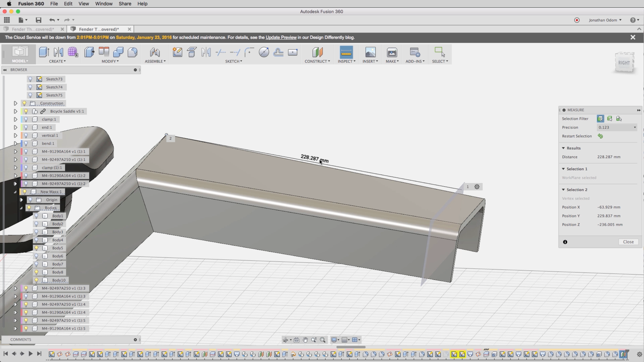
Task: Select the Create Sketch icon
Action: [x=177, y=52]
